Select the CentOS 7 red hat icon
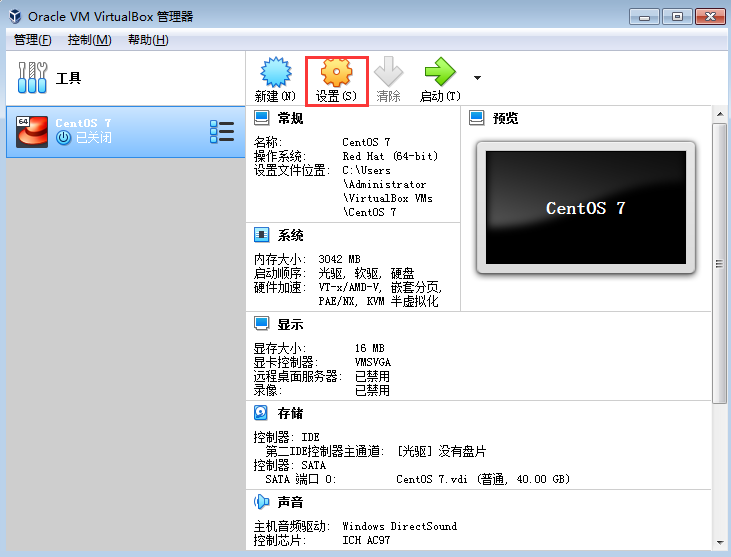 tap(32, 132)
